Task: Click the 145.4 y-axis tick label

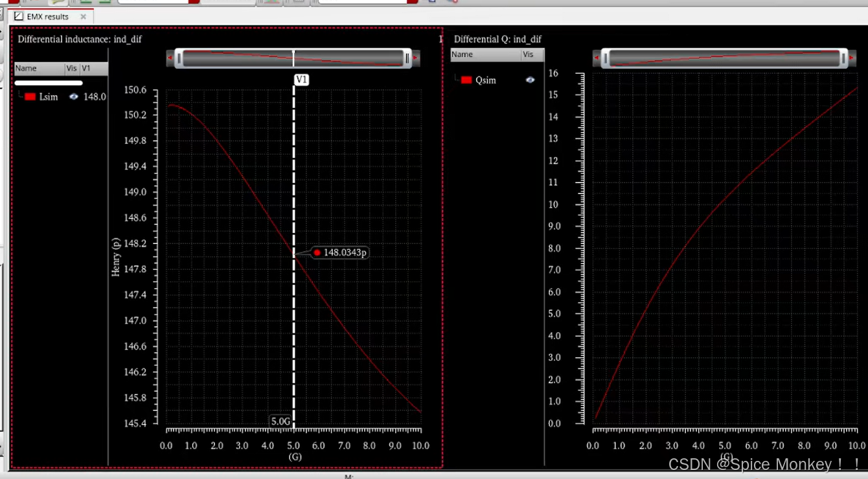Action: [135, 423]
